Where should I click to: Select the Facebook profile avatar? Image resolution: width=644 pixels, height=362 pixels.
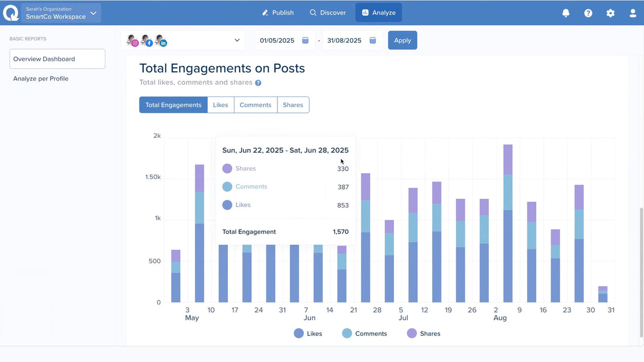coord(146,40)
